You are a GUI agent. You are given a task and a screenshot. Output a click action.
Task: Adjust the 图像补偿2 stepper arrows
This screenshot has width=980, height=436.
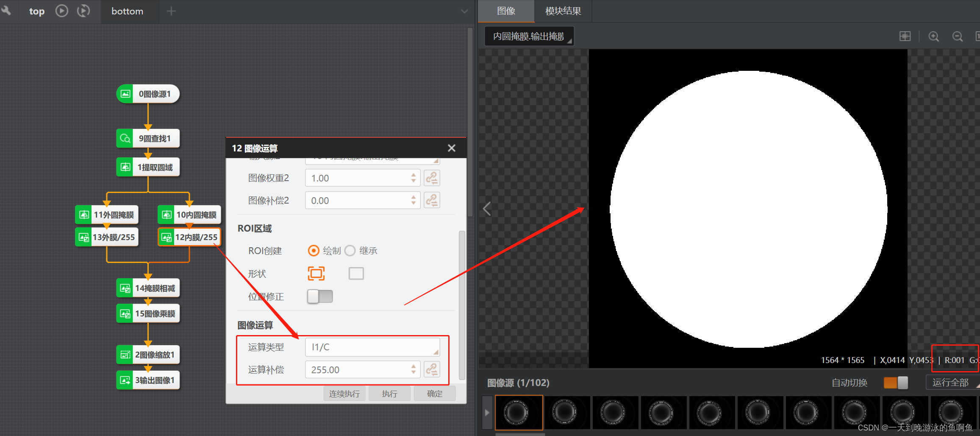[x=414, y=200]
